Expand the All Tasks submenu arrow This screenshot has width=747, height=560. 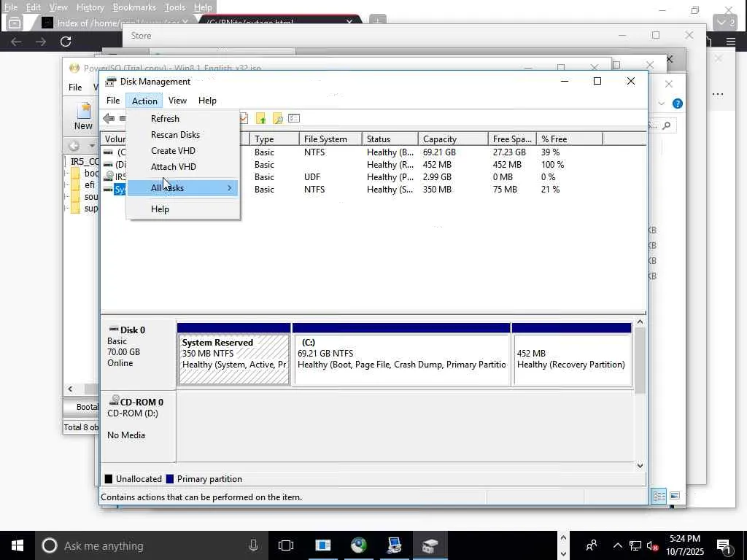[230, 188]
